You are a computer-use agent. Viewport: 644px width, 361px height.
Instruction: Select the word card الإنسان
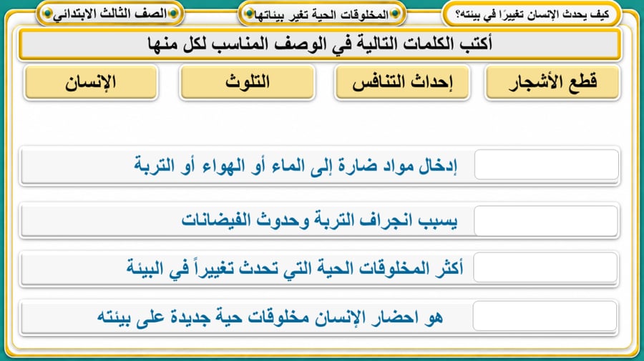[x=91, y=82]
